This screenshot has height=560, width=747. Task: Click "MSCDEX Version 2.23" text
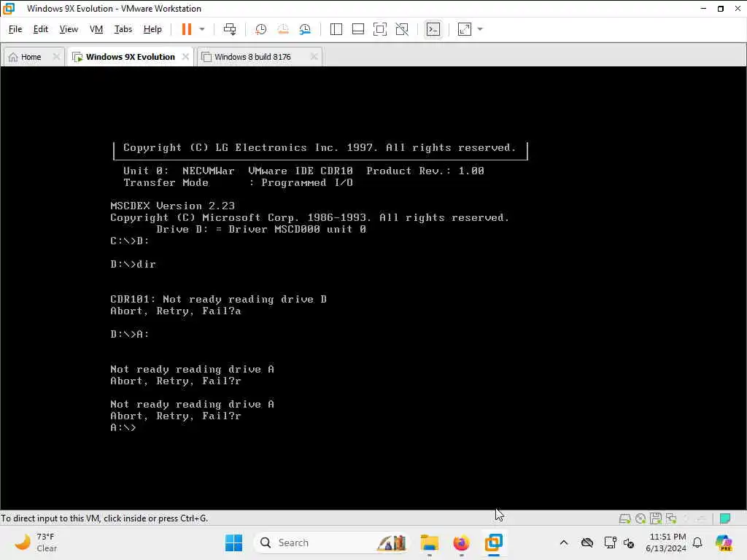tap(172, 206)
